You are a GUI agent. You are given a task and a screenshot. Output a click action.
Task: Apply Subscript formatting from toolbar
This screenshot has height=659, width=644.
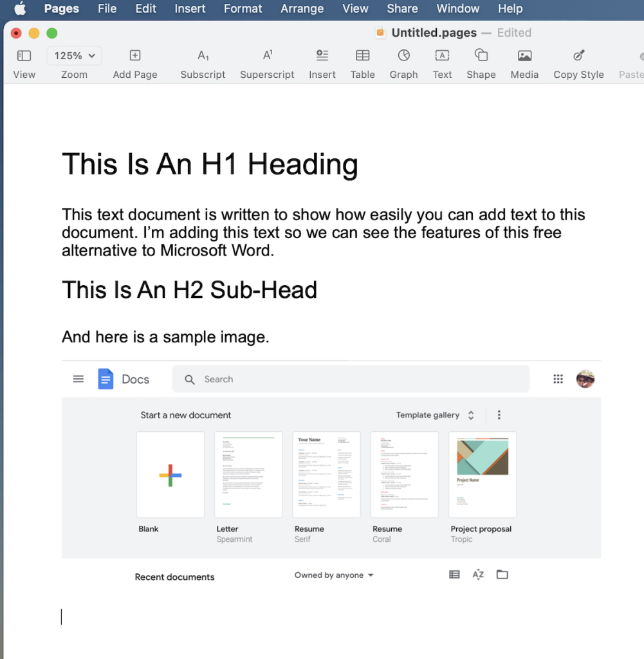203,55
